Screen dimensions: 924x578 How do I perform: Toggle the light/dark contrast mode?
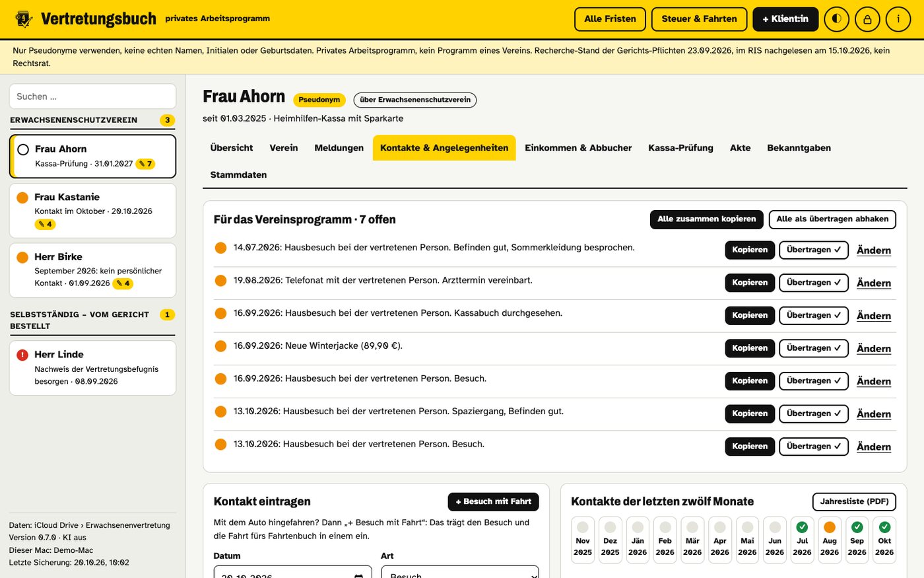click(x=837, y=19)
